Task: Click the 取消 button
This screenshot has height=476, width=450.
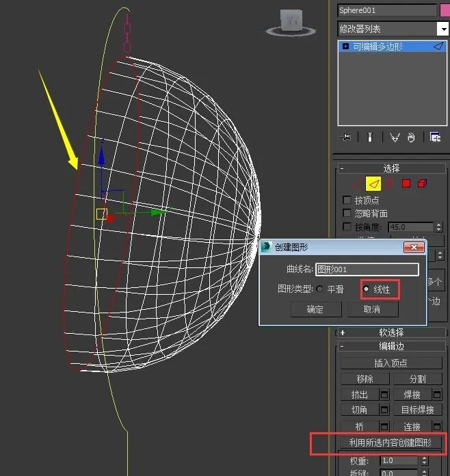Action: tap(373, 309)
